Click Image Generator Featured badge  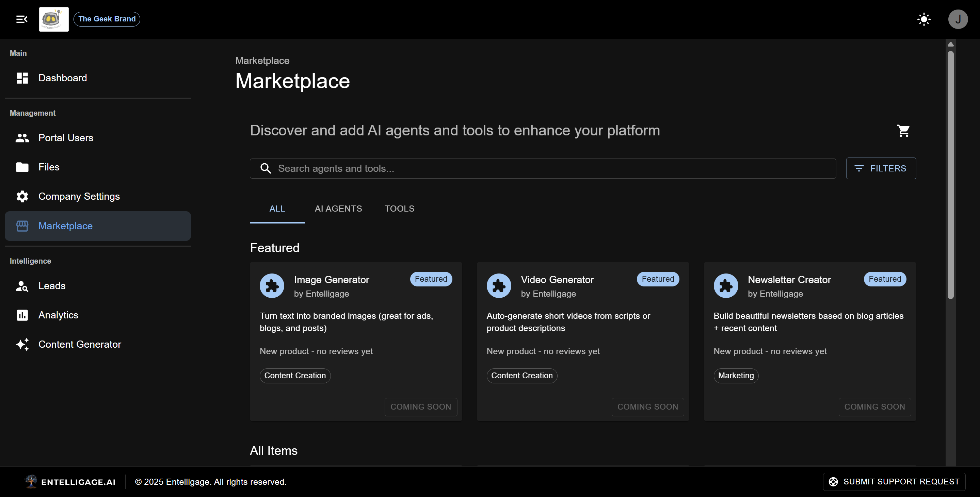[431, 279]
